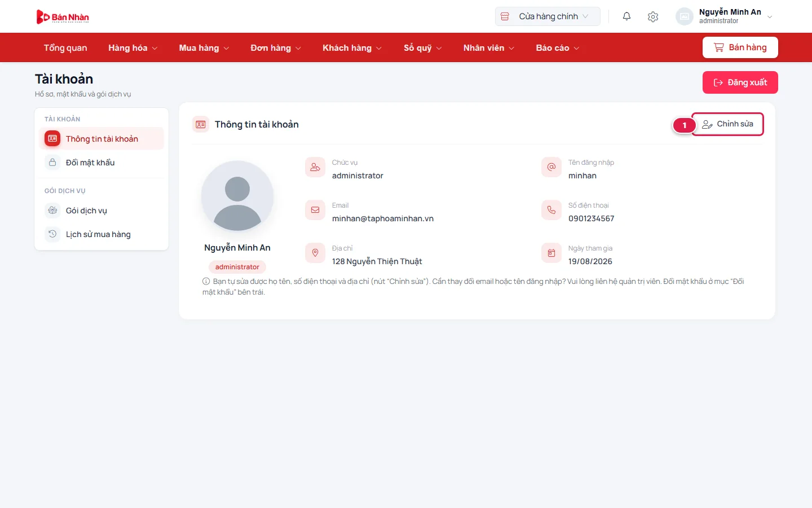
Task: Click the Bán hàng button
Action: click(740, 47)
